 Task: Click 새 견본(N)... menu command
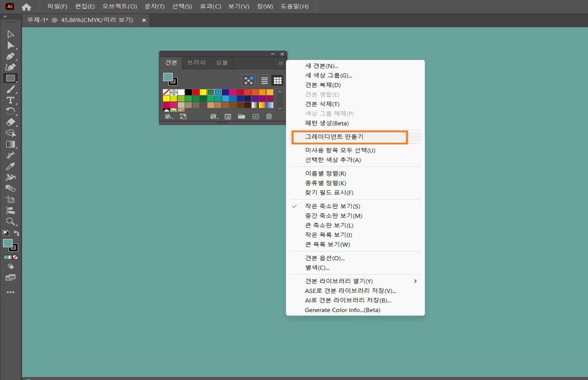click(321, 66)
